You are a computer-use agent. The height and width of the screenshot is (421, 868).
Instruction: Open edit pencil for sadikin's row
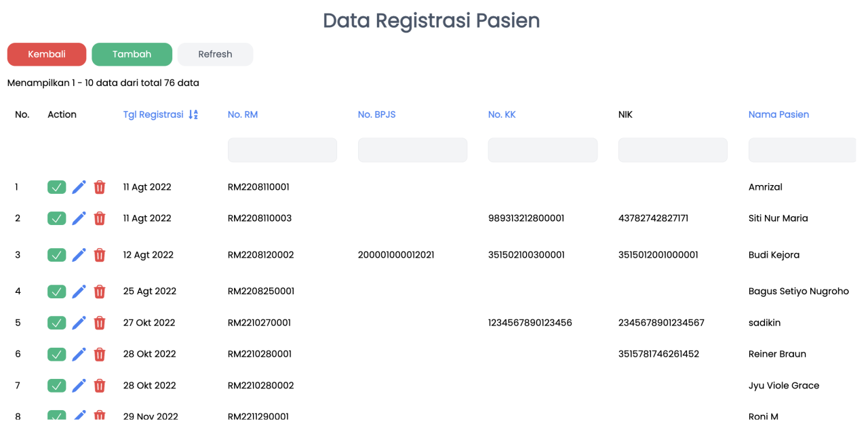(x=79, y=323)
